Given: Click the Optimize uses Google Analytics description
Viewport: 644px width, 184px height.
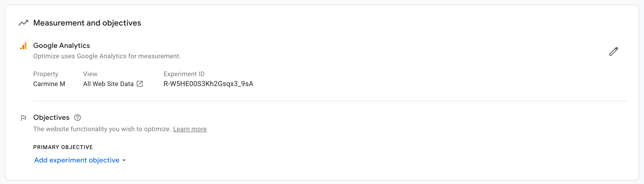Looking at the screenshot, I should [107, 56].
